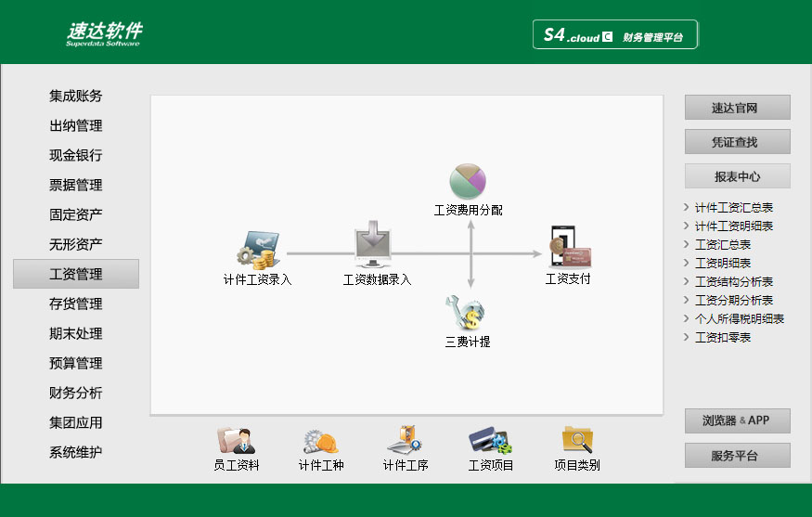The image size is (812, 517).
Task: Select 出纳管理 in the sidebar
Action: coord(75,125)
